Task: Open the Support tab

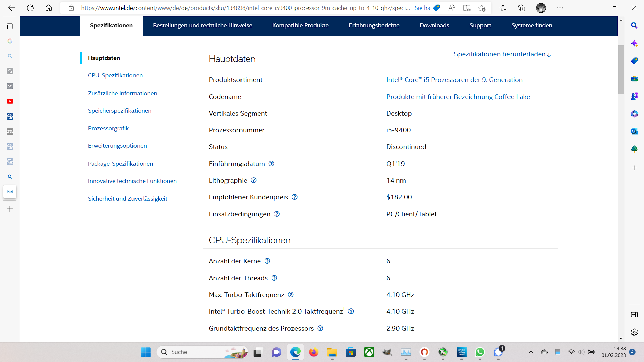Action: pos(480,26)
